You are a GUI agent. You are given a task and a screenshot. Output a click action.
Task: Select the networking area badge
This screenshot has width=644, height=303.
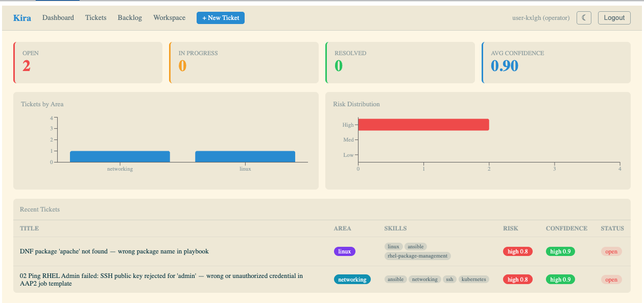coord(352,279)
